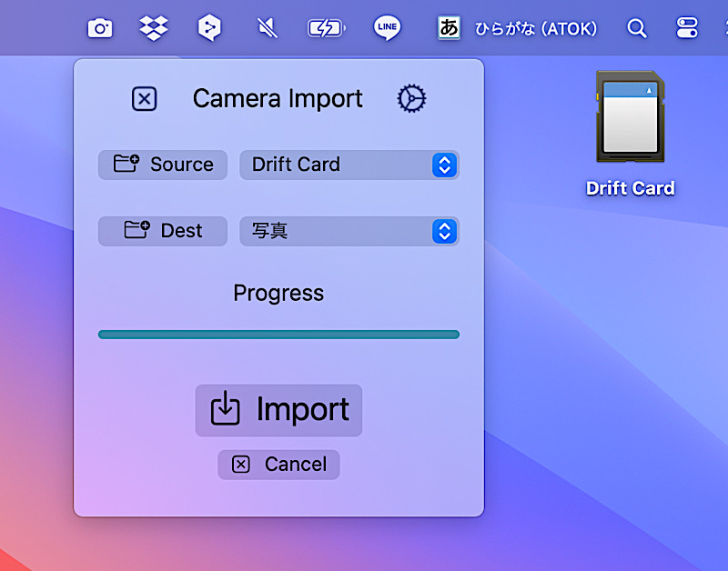Open Dropbox from the menu bar
The height and width of the screenshot is (571, 728).
pyautogui.click(x=153, y=27)
